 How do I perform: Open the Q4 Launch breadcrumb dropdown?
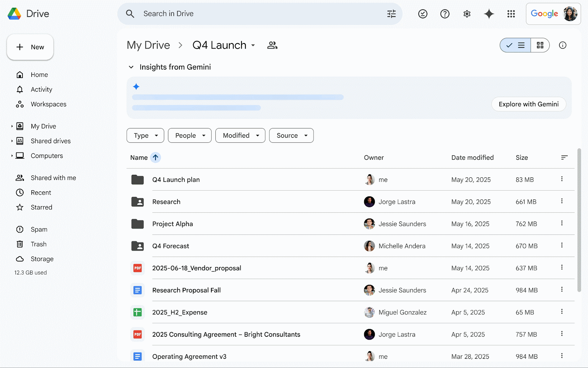pyautogui.click(x=253, y=45)
